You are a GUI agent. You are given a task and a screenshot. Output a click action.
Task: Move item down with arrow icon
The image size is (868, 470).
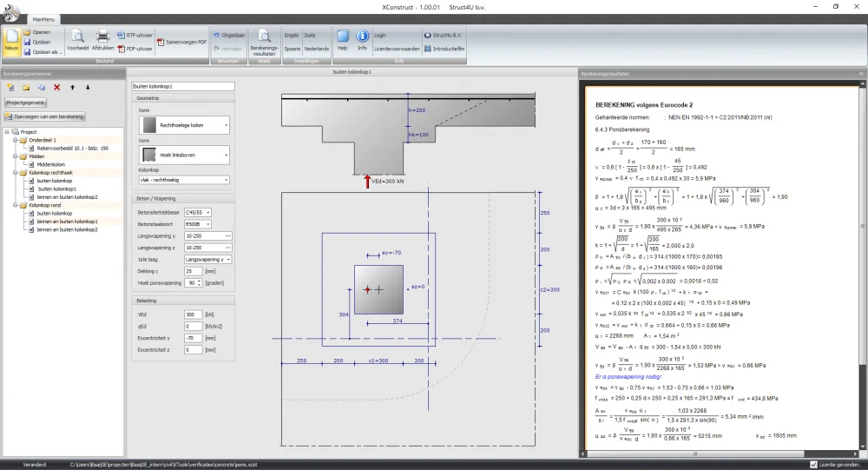[x=88, y=88]
